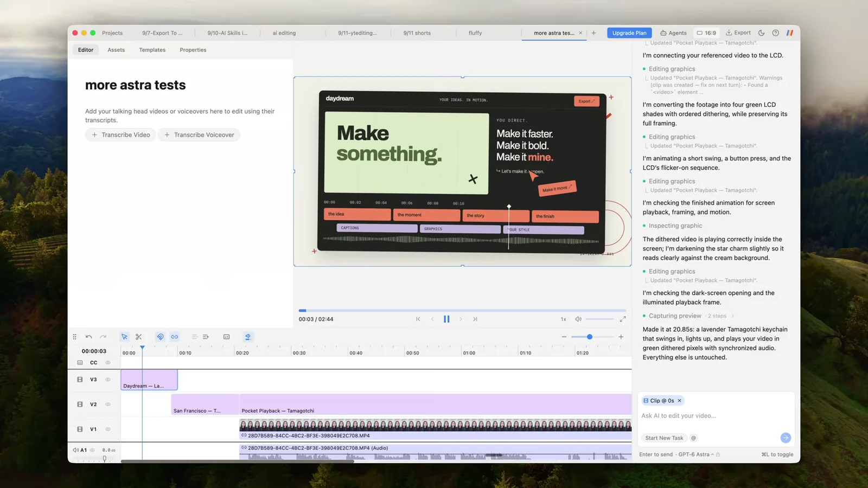Toggle the eye on audio track A1
This screenshot has width=868, height=488.
click(92, 450)
